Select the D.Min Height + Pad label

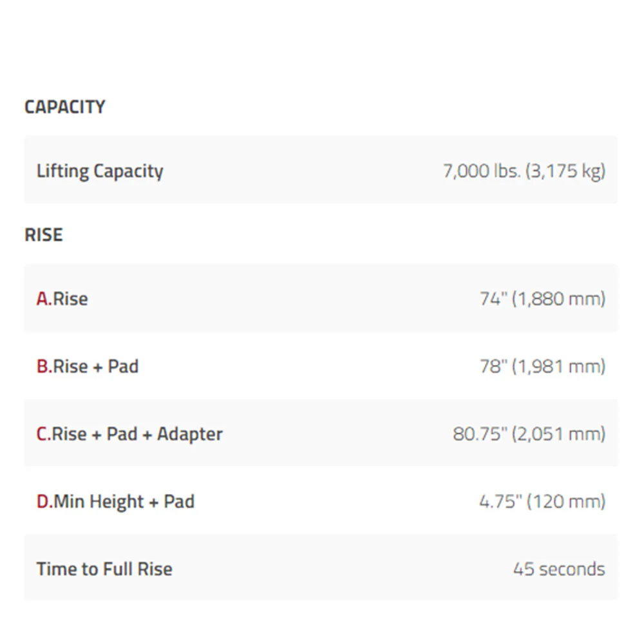click(115, 502)
